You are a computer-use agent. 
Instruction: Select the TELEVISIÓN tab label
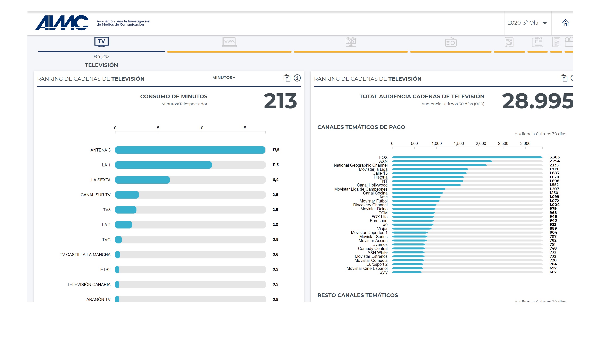(101, 65)
